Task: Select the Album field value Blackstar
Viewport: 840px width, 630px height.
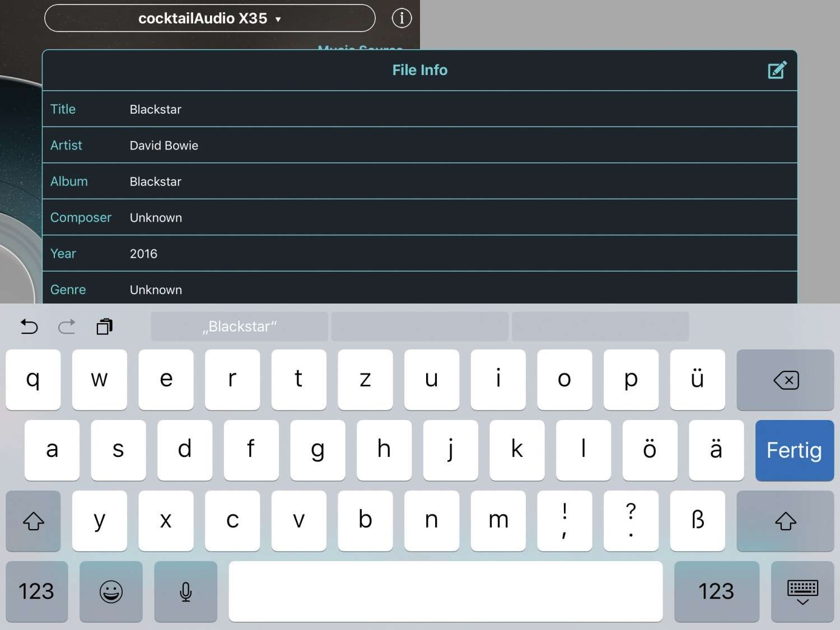Action: (156, 181)
